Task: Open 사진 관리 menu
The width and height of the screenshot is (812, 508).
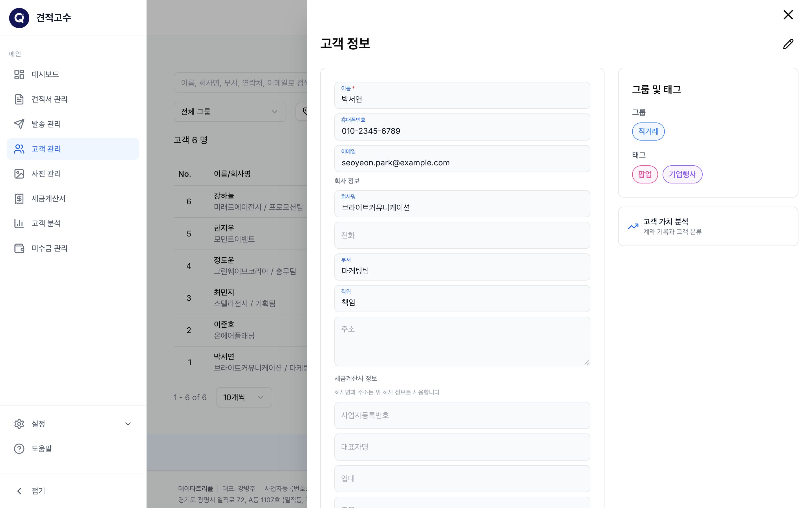Action: click(x=73, y=174)
